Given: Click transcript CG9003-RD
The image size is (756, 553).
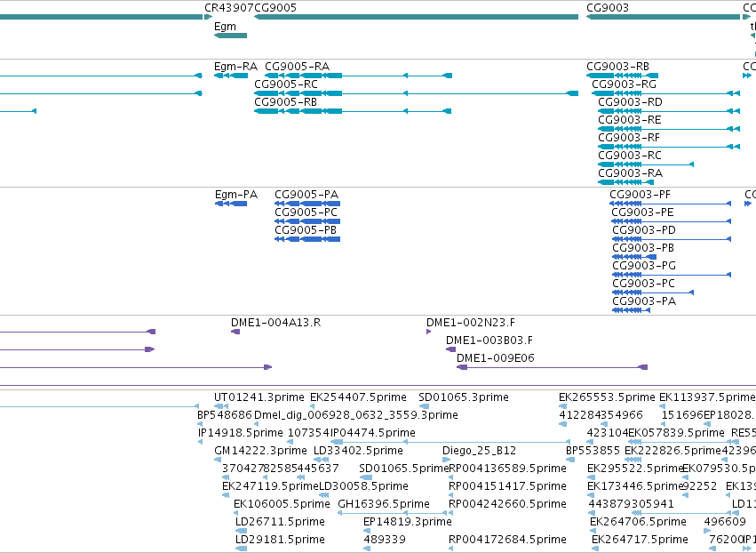Looking at the screenshot, I should [630, 102].
